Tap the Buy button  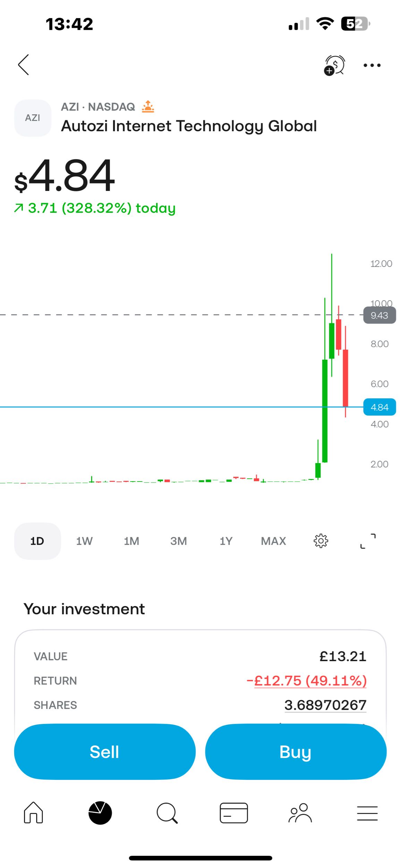[x=296, y=751]
